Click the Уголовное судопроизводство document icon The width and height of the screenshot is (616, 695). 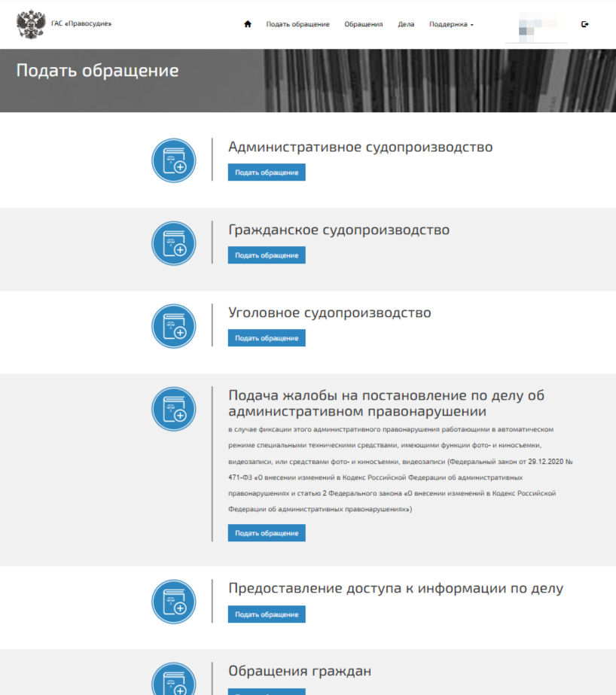click(x=174, y=326)
